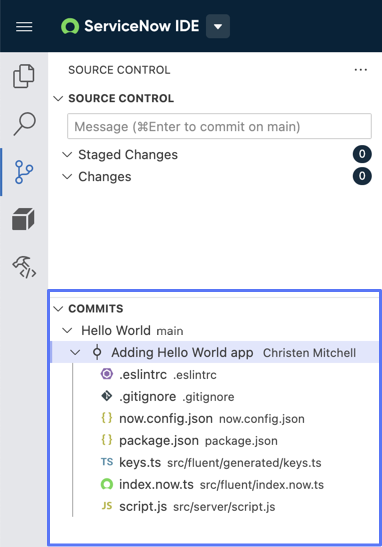
Task: Click the .eslintrc purple file icon
Action: [x=107, y=374]
